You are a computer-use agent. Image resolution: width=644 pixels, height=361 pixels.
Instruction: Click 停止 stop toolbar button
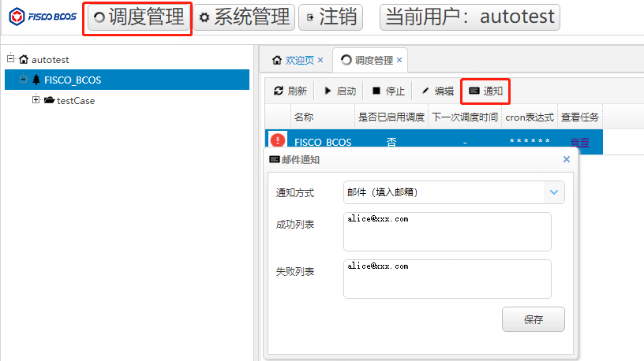[388, 91]
